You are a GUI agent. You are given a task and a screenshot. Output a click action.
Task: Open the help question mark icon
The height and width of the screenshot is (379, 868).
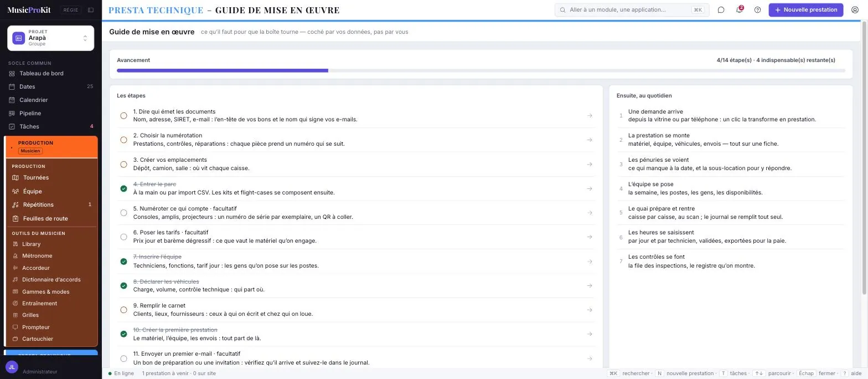tap(757, 10)
